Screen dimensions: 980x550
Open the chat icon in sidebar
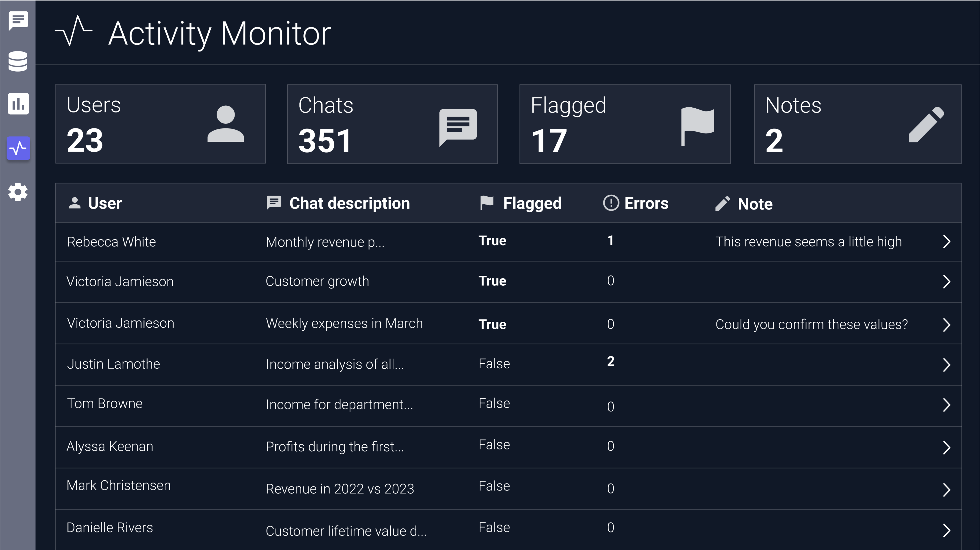pyautogui.click(x=18, y=21)
